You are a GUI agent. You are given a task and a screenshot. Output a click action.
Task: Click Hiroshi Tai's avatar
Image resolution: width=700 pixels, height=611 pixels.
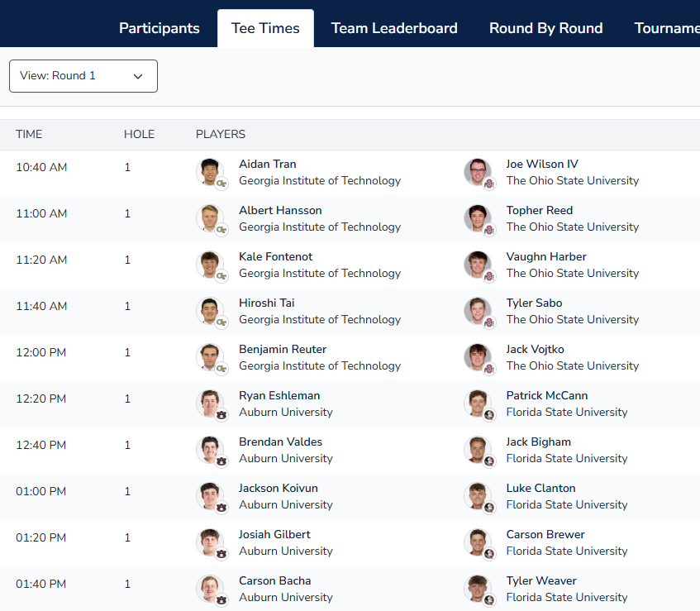[x=210, y=311]
